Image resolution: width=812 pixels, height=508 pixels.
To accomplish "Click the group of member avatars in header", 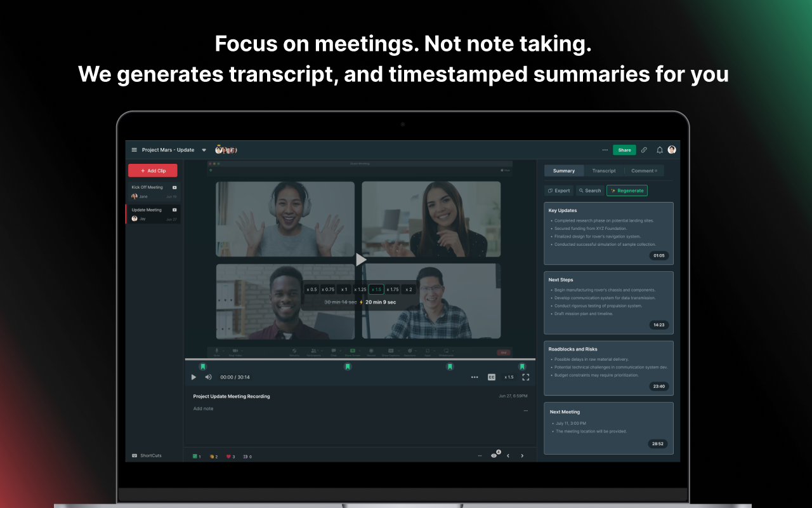I will point(226,150).
